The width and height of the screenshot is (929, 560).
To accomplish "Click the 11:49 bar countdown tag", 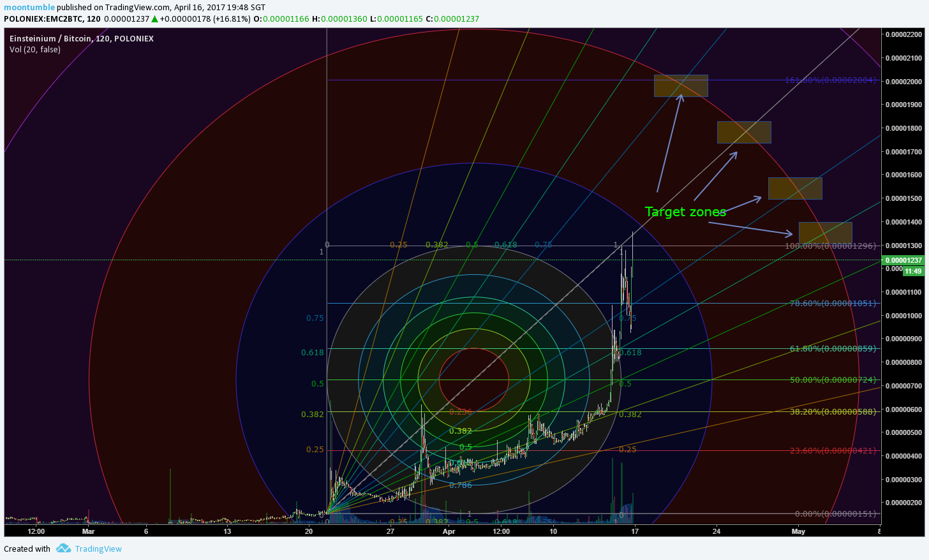I will click(913, 271).
